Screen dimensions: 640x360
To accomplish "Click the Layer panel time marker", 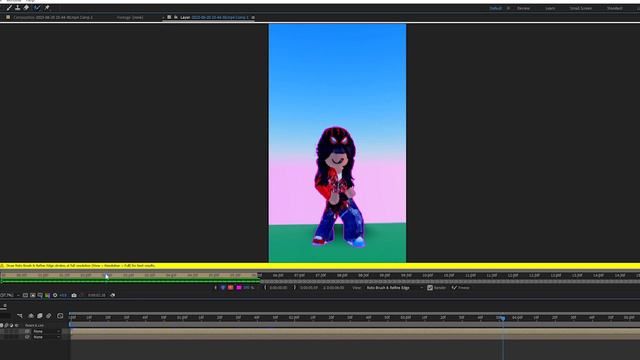I will [x=107, y=276].
